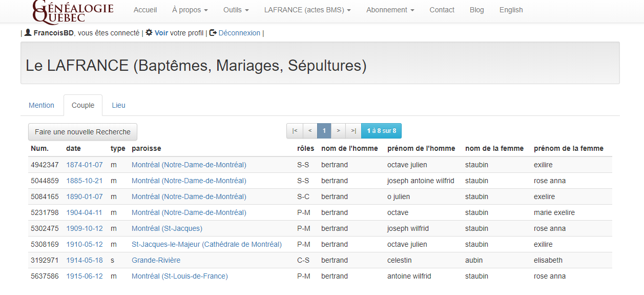Click the user profile icon beside FrancoisBD
The height and width of the screenshot is (295, 644).
click(x=28, y=32)
